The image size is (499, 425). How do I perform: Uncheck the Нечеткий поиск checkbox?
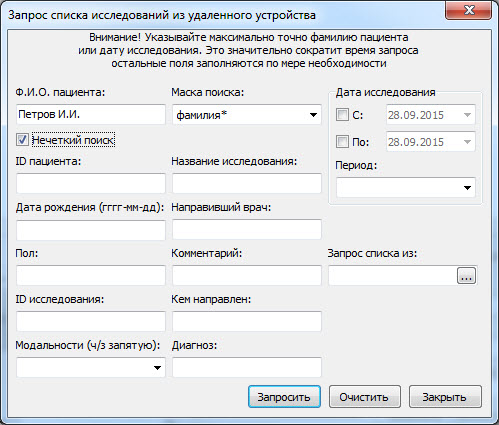click(x=23, y=140)
